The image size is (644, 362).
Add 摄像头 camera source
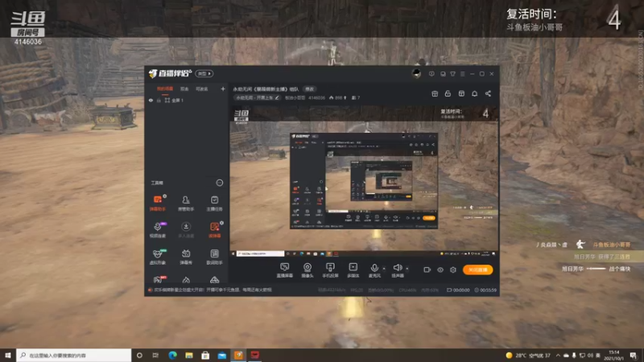(x=308, y=270)
